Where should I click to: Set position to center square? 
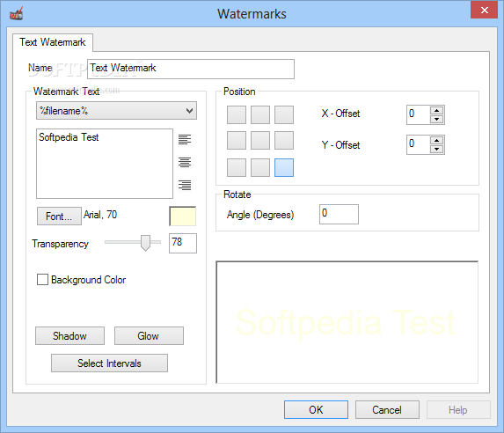260,140
